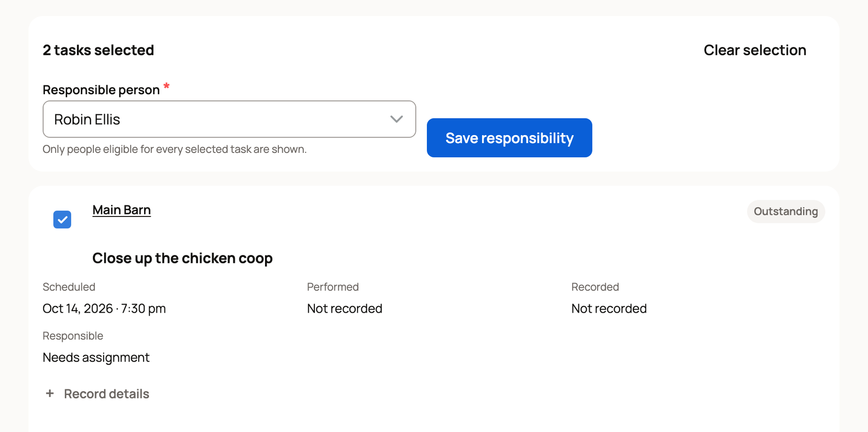Save responsibility for selected tasks
Image resolution: width=868 pixels, height=432 pixels.
click(x=509, y=138)
